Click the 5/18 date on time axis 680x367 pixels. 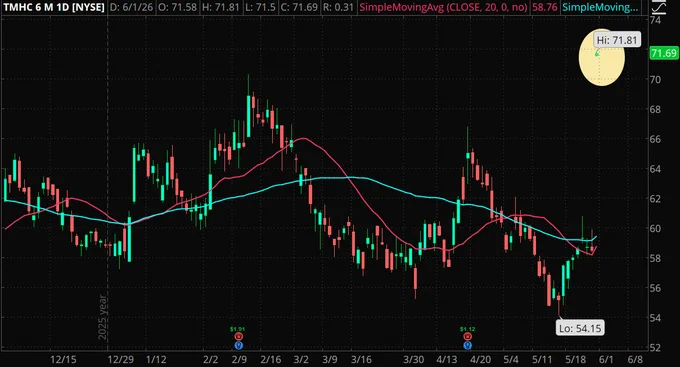[x=575, y=360]
